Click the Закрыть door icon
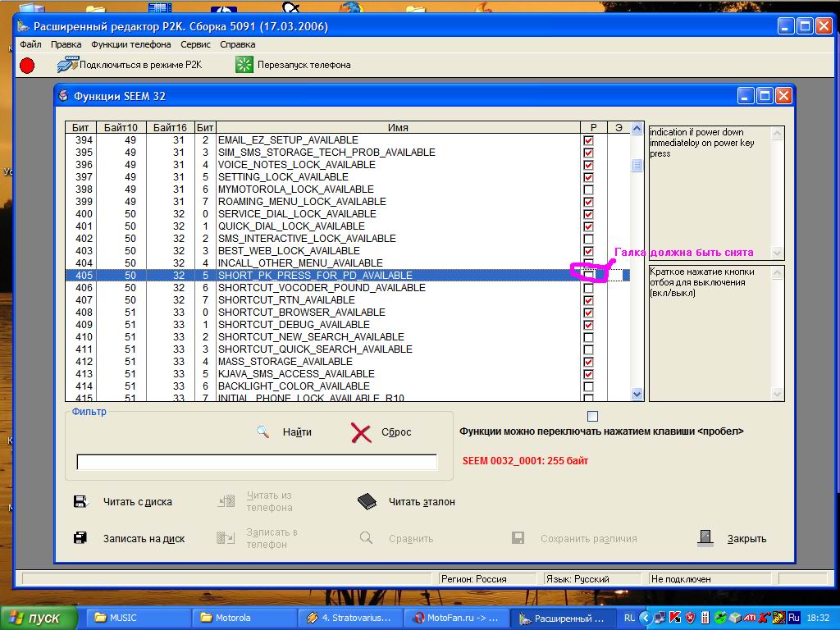 tap(705, 538)
